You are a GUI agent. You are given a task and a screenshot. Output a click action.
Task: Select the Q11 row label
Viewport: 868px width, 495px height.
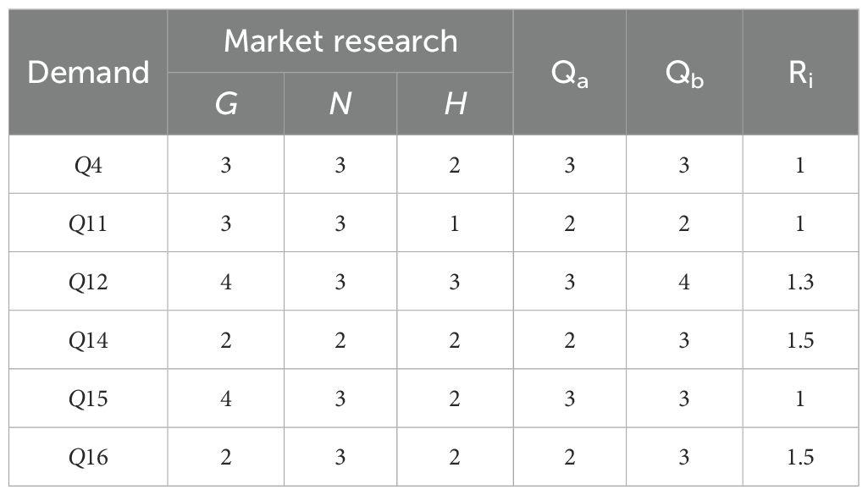(88, 223)
